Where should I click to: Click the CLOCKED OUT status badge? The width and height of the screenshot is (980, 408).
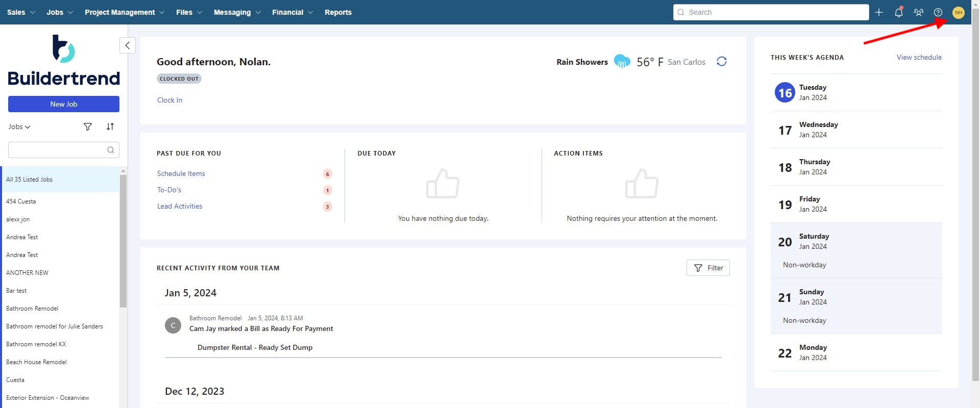click(179, 79)
